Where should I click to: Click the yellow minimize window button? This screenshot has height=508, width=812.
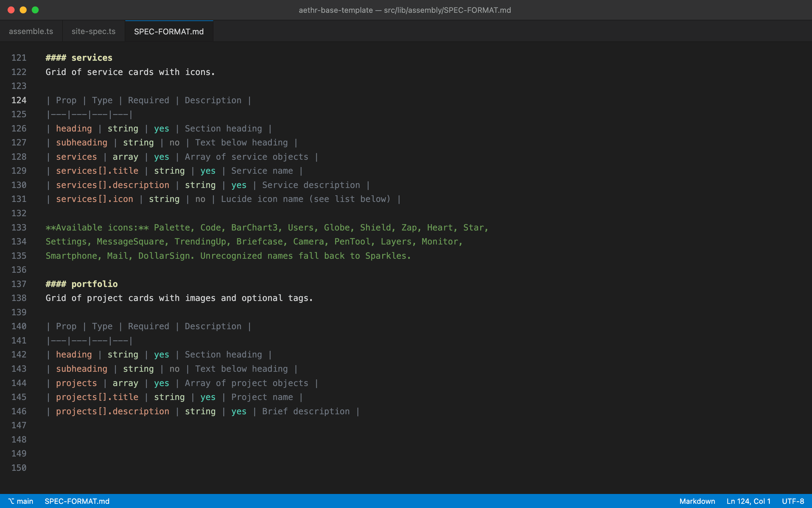point(23,10)
